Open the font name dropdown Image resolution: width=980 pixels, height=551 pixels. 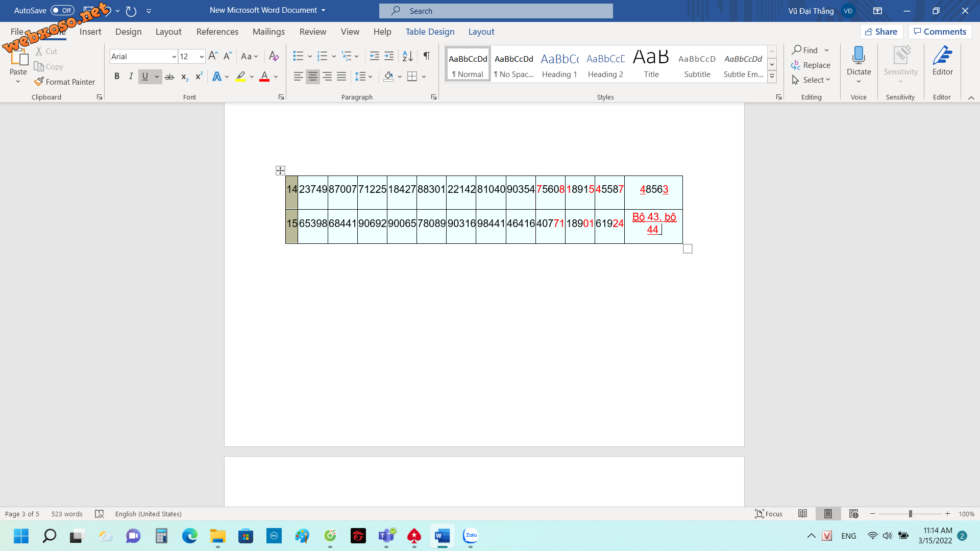click(174, 57)
